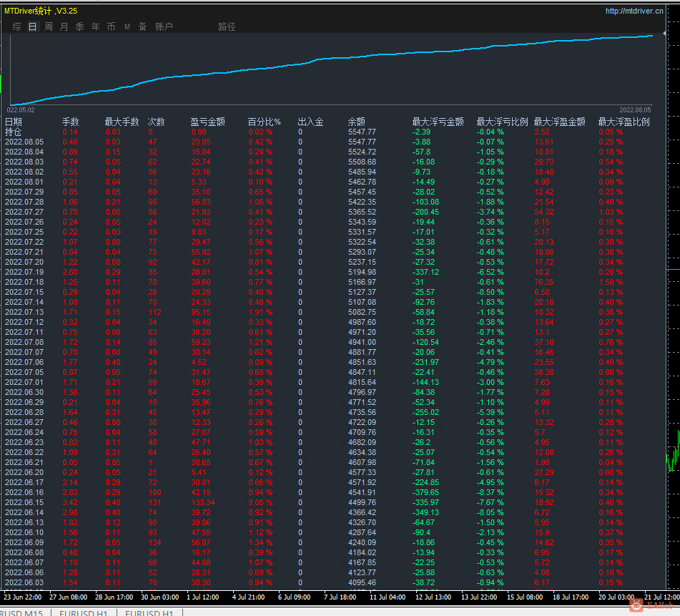Viewport: 680px width, 616px height.
Task: Open the 路径 path tab
Action: [x=227, y=26]
